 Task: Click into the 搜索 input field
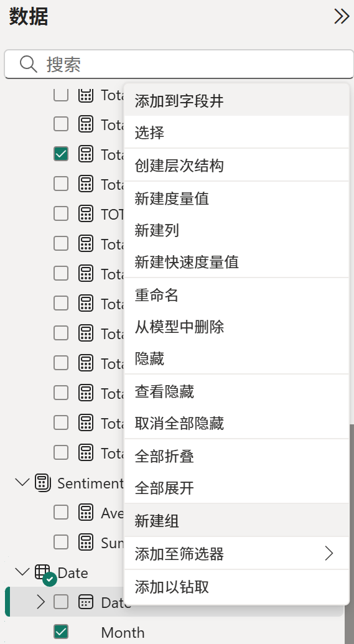click(x=179, y=64)
